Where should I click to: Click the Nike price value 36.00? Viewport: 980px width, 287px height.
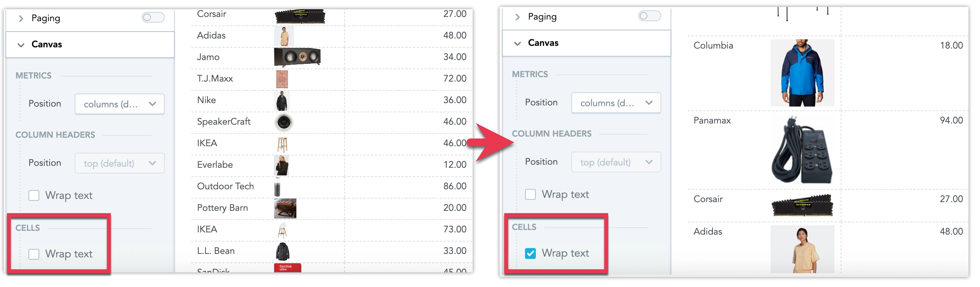point(455,100)
